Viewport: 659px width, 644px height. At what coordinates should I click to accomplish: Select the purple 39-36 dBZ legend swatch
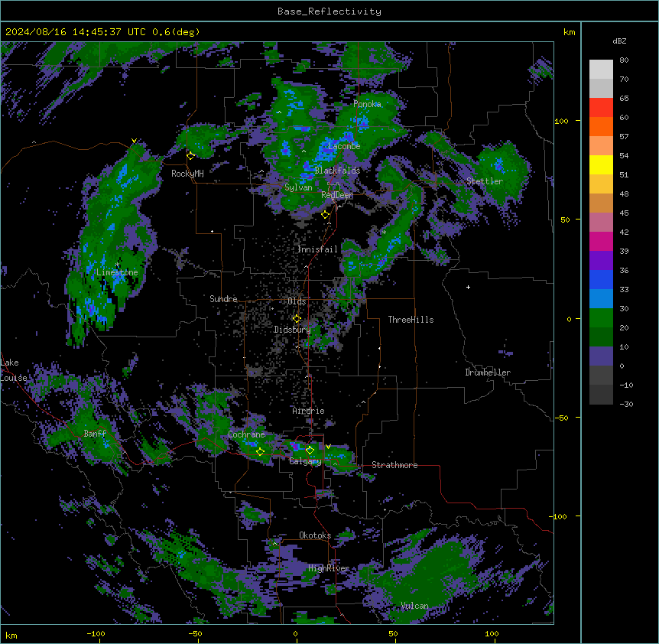tap(601, 260)
